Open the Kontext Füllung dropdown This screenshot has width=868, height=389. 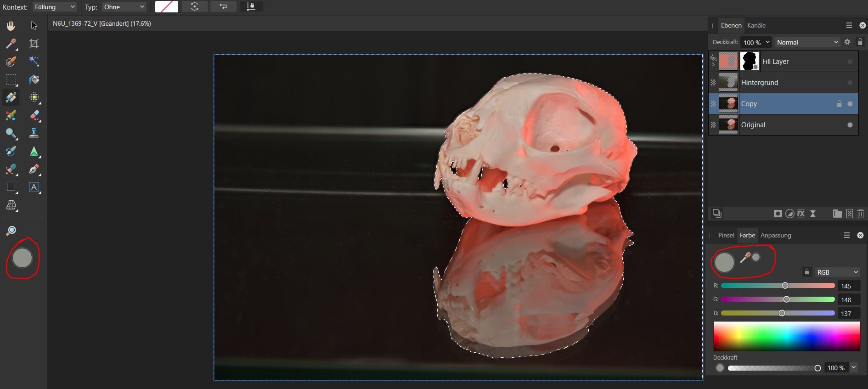tap(55, 7)
